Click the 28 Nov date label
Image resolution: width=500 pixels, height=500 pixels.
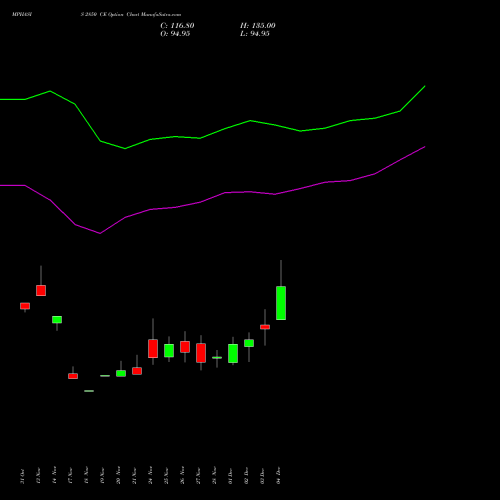click(214, 475)
